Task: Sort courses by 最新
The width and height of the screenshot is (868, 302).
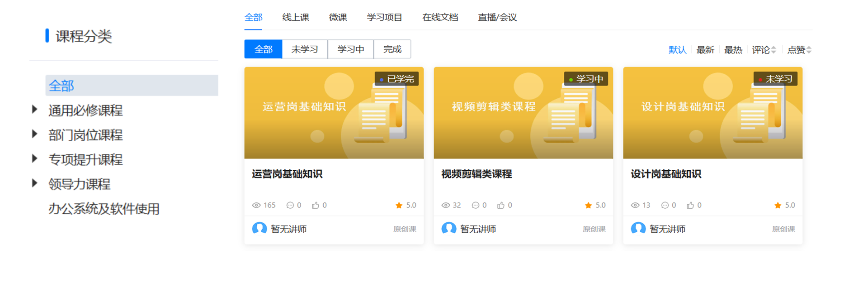Action: coord(705,50)
